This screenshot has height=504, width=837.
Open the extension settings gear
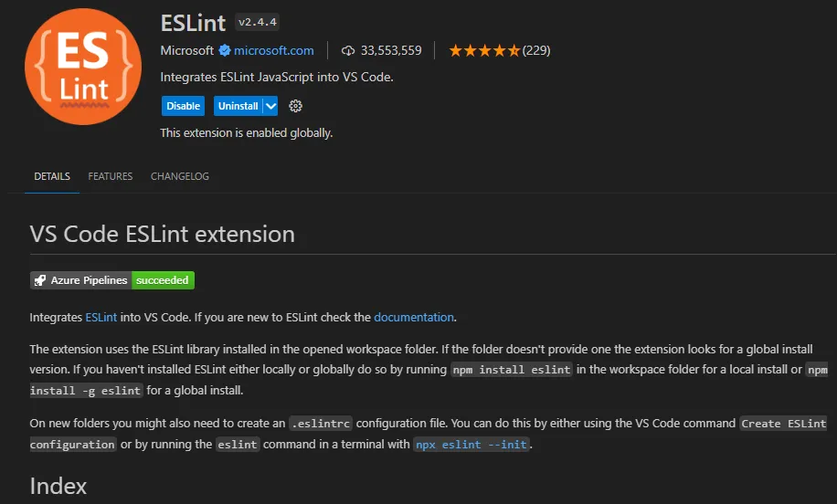pos(295,106)
